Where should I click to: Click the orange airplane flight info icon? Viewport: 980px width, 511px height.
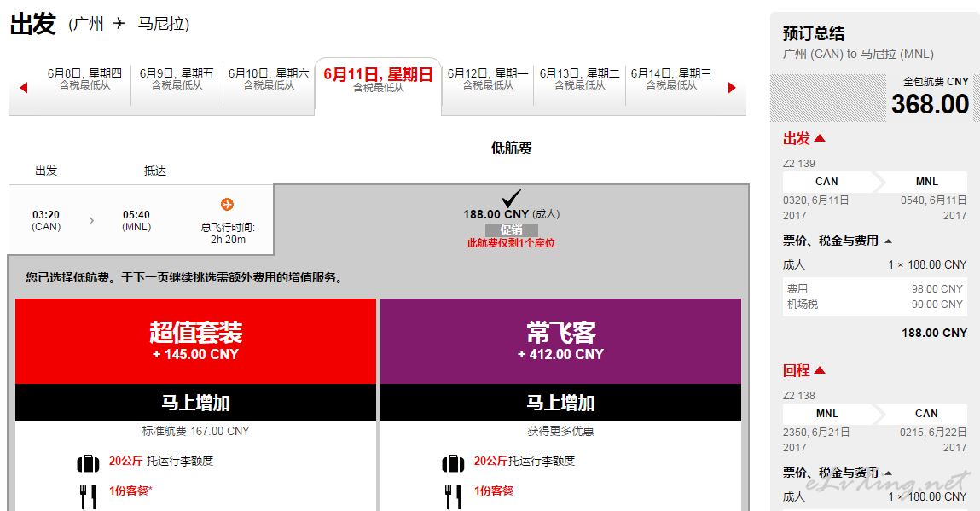(x=227, y=204)
